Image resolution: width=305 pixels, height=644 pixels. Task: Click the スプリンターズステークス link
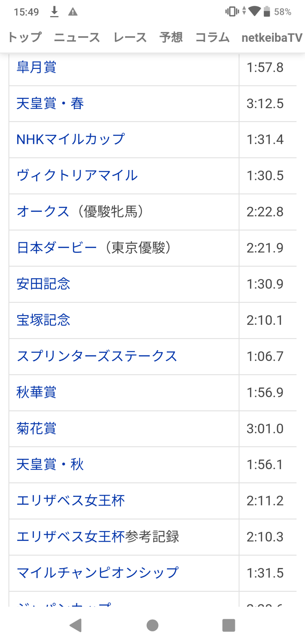coord(97,356)
